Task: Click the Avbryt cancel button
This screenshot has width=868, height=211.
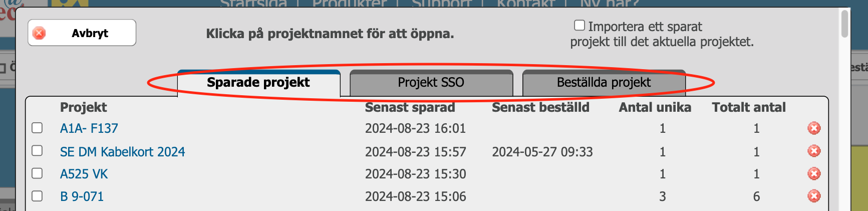Action: tap(82, 33)
